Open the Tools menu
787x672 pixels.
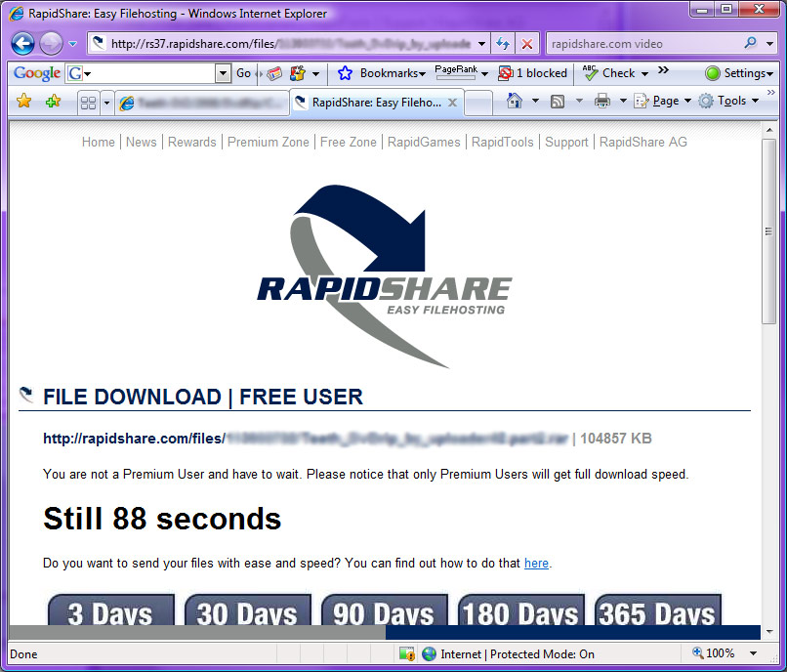coord(728,101)
